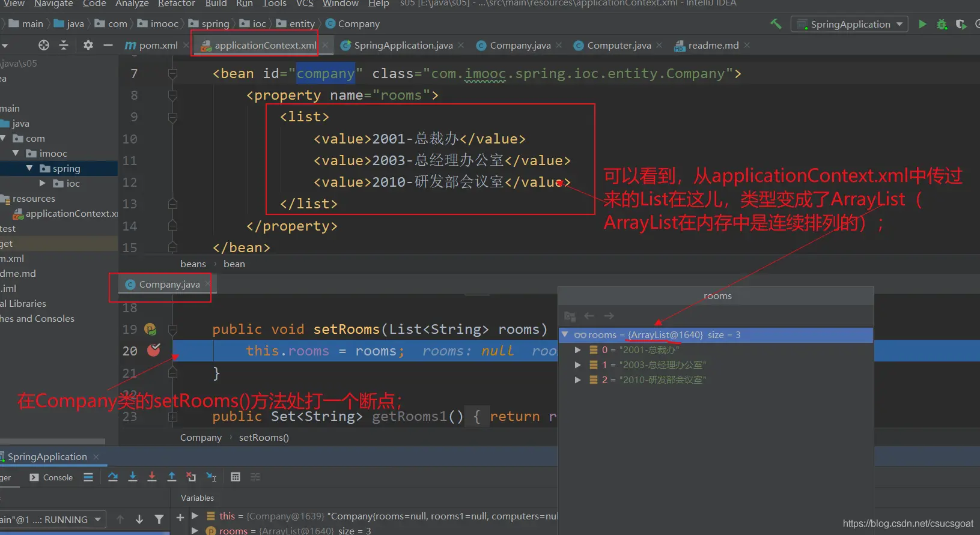The height and width of the screenshot is (535, 980).
Task: Click the thread frames filter icon
Action: click(159, 519)
